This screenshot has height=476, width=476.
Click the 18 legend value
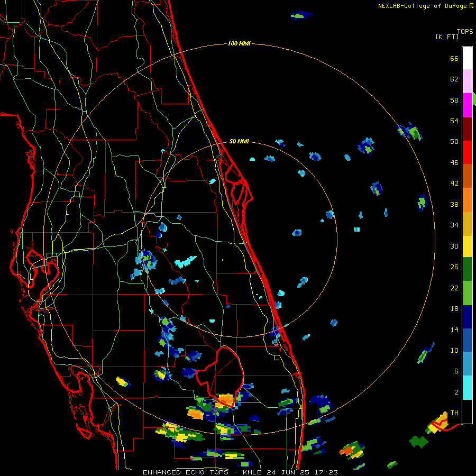(454, 309)
